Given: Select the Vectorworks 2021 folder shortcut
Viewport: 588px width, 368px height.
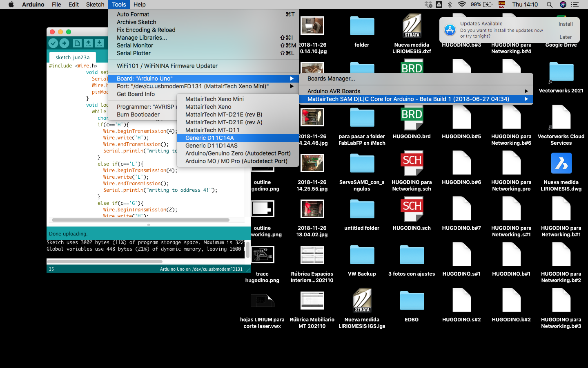Looking at the screenshot, I should pos(561,72).
